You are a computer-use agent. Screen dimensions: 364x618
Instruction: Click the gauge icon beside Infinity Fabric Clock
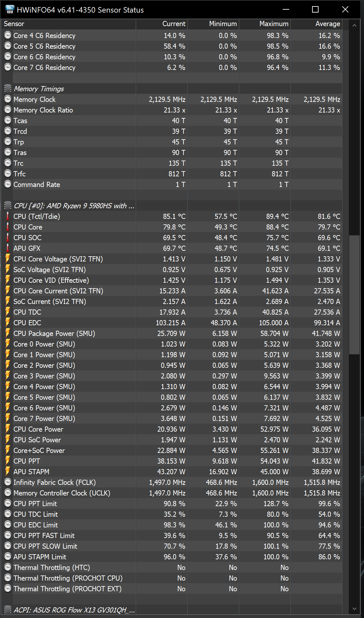(x=8, y=482)
